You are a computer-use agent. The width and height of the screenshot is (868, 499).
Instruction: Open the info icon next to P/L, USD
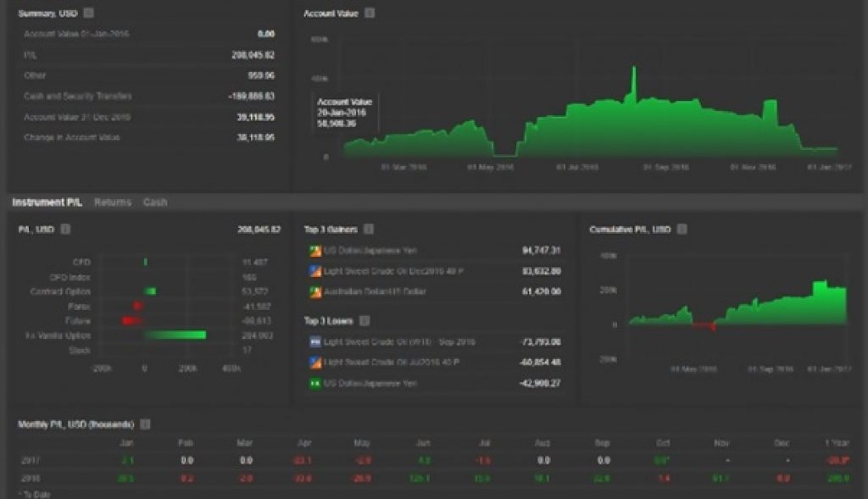point(65,229)
